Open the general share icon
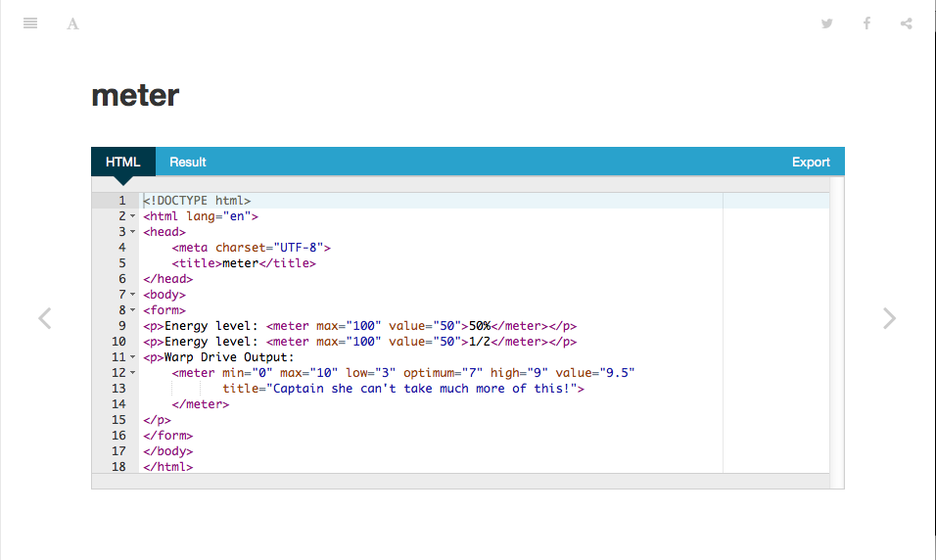The height and width of the screenshot is (560, 936). [907, 23]
